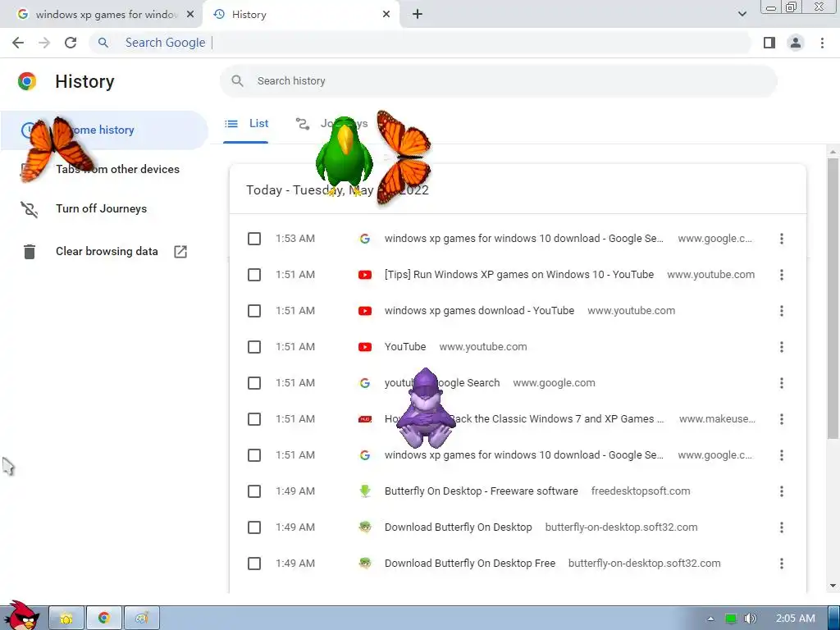This screenshot has height=630, width=840.
Task: Check the Download Butterfly On Desktop Free entry
Action: tap(254, 564)
